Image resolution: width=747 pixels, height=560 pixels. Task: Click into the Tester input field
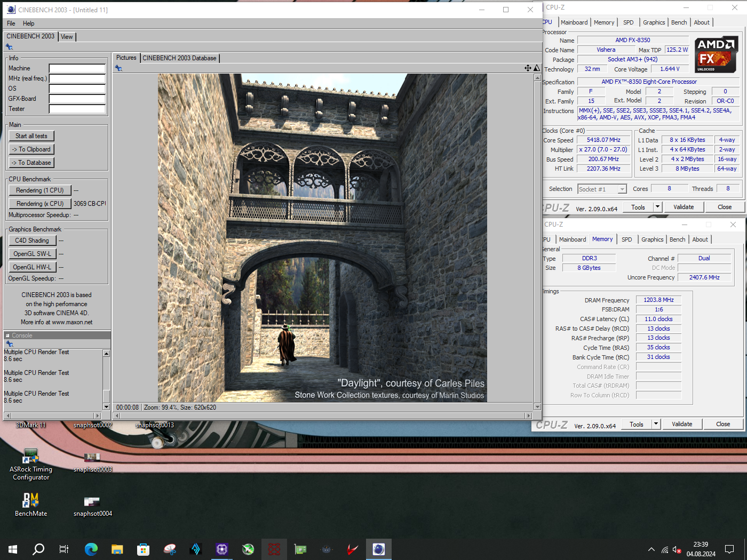[x=77, y=109]
